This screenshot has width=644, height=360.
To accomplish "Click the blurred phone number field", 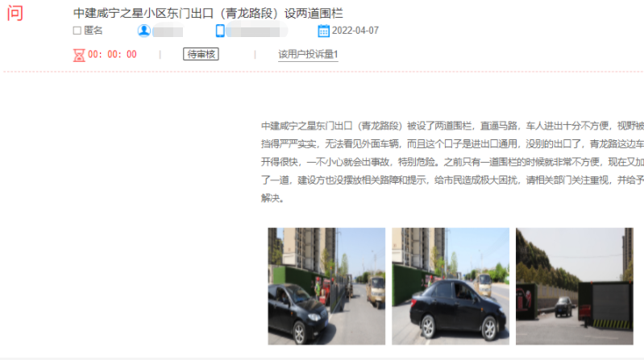I will [257, 31].
